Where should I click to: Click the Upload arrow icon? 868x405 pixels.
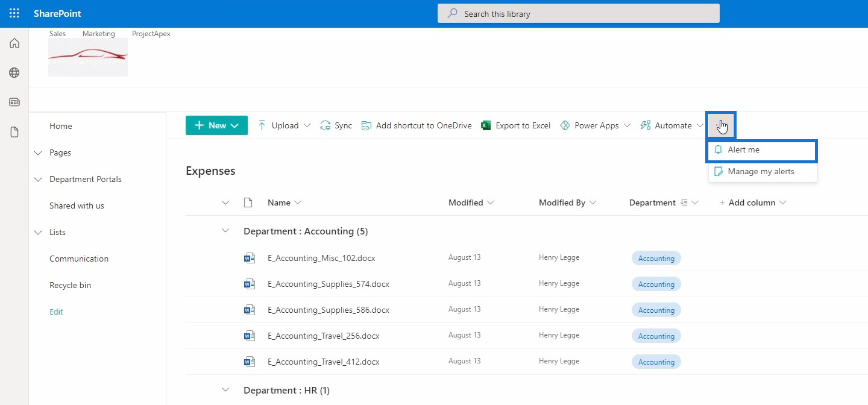(x=262, y=125)
